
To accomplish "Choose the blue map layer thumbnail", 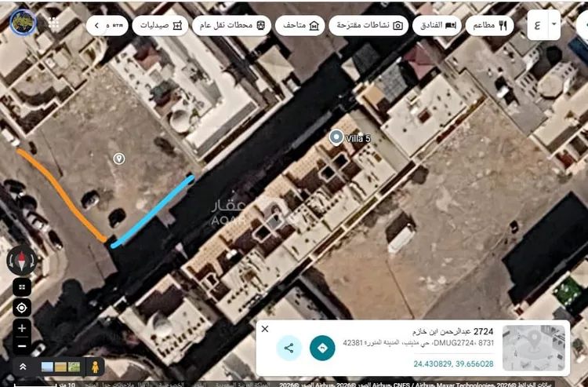I will [x=47, y=367].
